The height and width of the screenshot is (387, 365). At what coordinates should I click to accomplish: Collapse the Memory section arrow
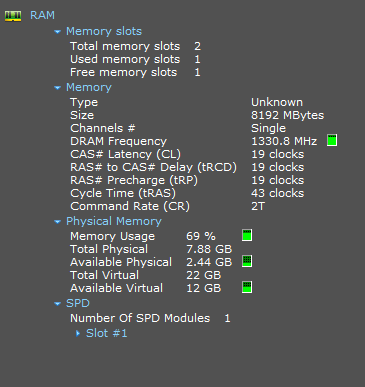(58, 88)
